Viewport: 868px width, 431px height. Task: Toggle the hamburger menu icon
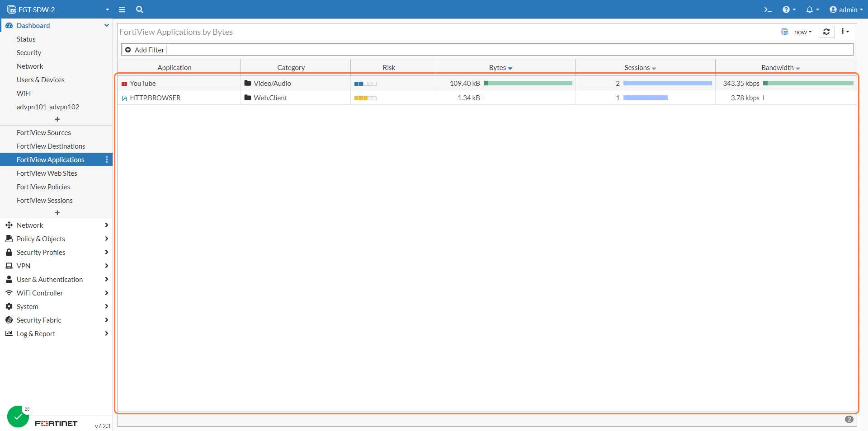point(122,9)
